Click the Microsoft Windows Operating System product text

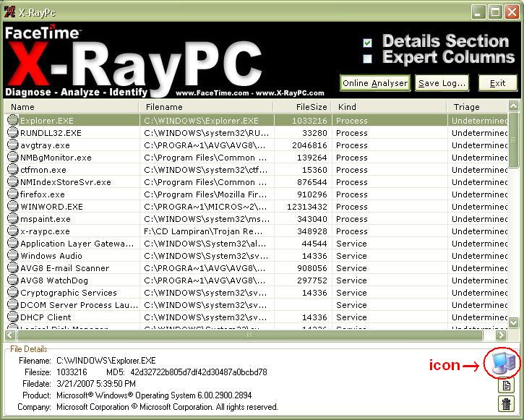click(x=154, y=395)
